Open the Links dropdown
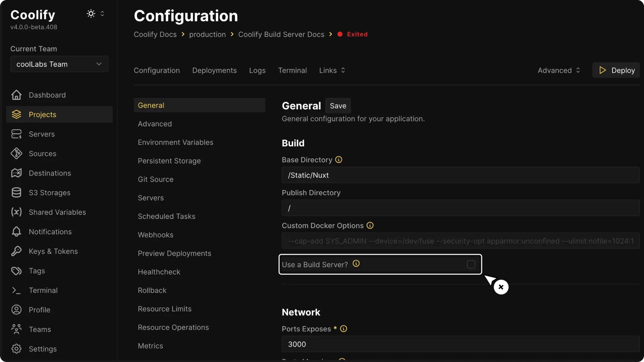The width and height of the screenshot is (644, 362). point(332,70)
